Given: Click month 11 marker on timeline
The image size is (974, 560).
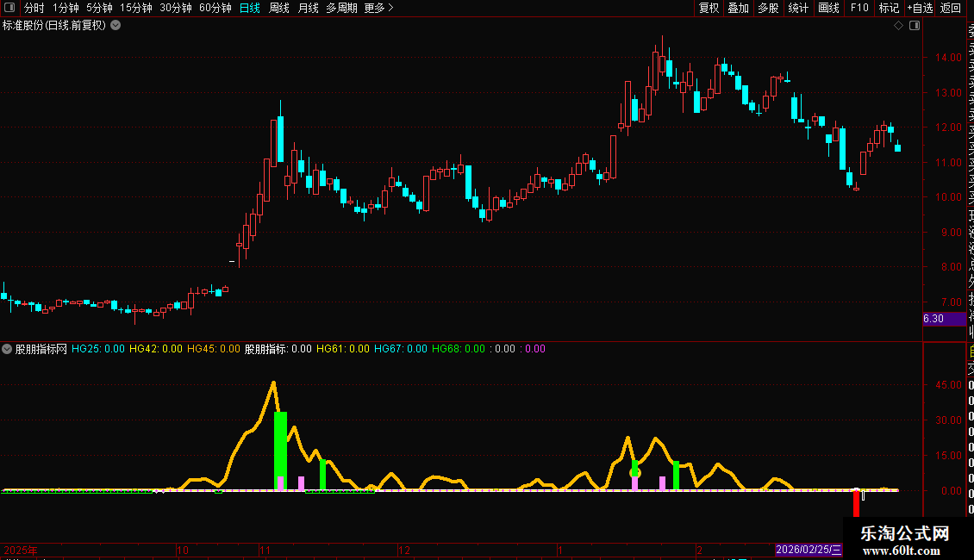Looking at the screenshot, I should (265, 550).
